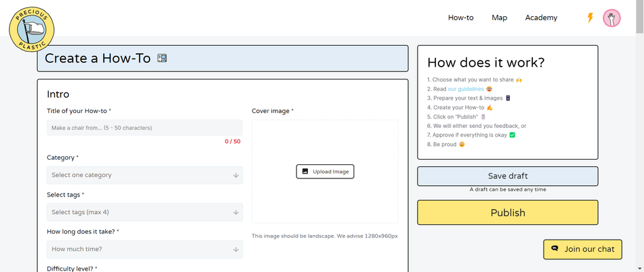Click the Select tags * label
Screen dimensions: 644x272
66,195
